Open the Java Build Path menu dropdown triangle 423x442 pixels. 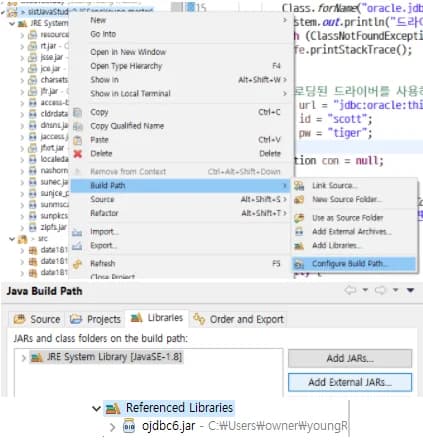tap(411, 290)
